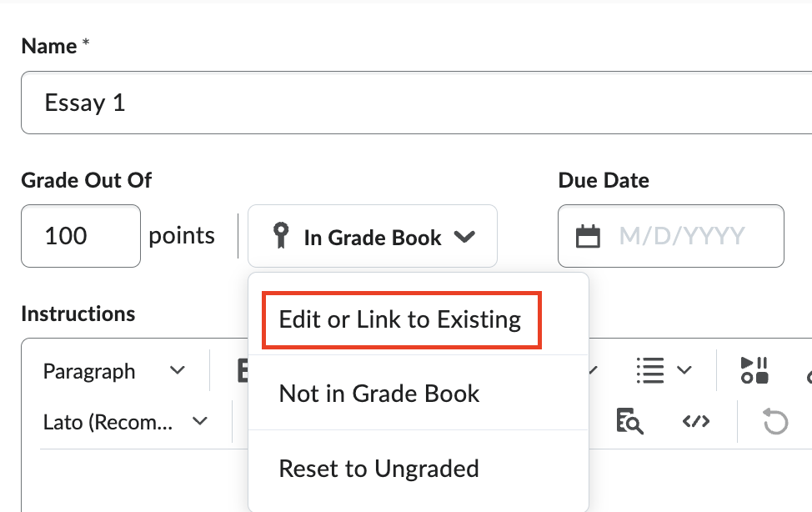Click the Undo arrow icon
The height and width of the screenshot is (512, 812).
[x=775, y=421]
